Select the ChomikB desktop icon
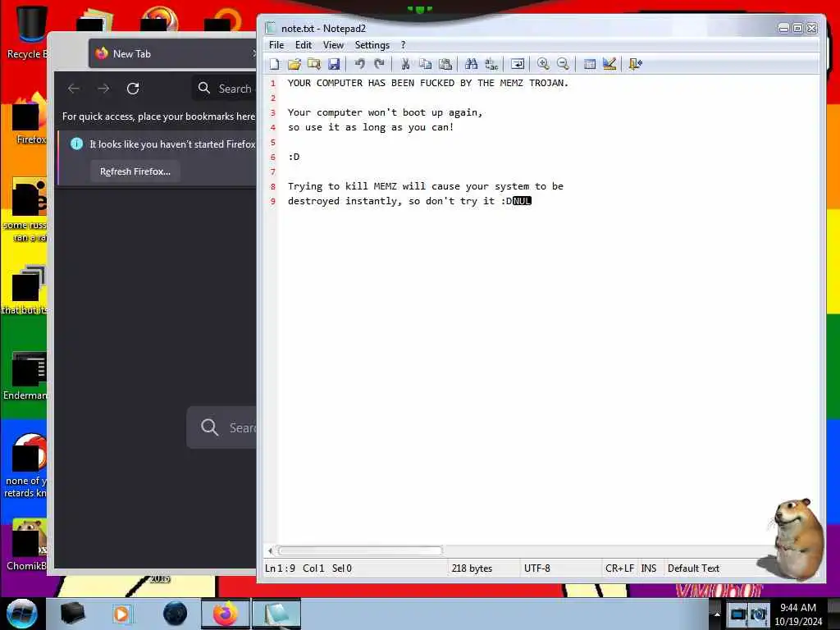Image resolution: width=840 pixels, height=630 pixels. click(x=27, y=545)
